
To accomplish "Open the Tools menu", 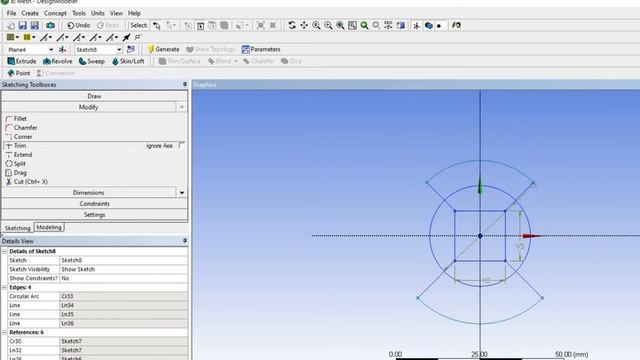I will point(78,13).
